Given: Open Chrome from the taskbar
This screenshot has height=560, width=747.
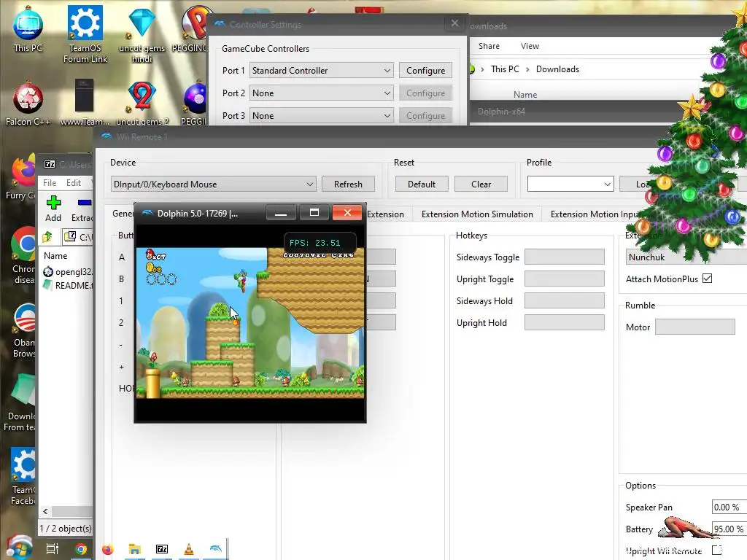Looking at the screenshot, I should 81,549.
